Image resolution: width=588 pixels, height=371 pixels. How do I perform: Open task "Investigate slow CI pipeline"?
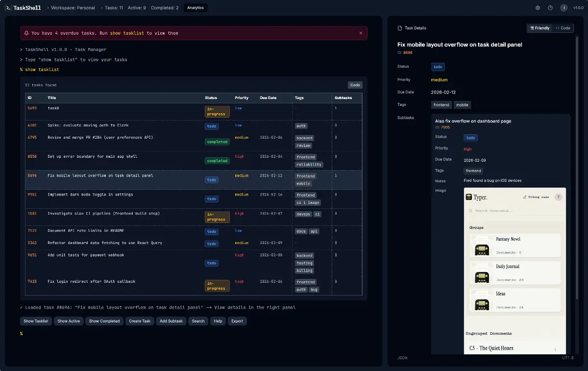coord(103,214)
